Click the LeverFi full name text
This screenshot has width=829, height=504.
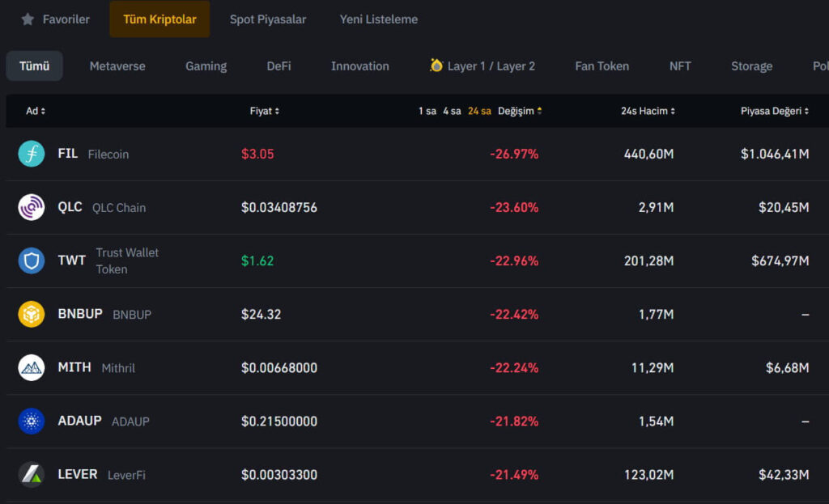tap(126, 475)
